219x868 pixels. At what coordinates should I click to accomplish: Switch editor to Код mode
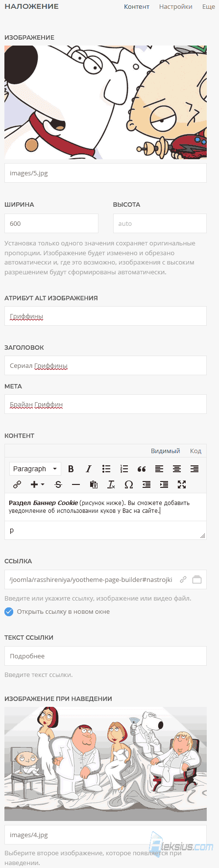tap(195, 451)
